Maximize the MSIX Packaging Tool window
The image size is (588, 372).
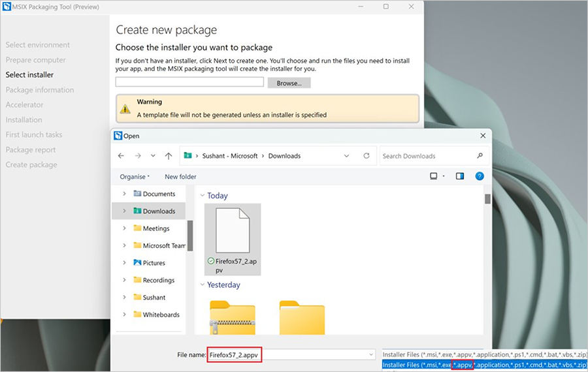click(x=386, y=7)
